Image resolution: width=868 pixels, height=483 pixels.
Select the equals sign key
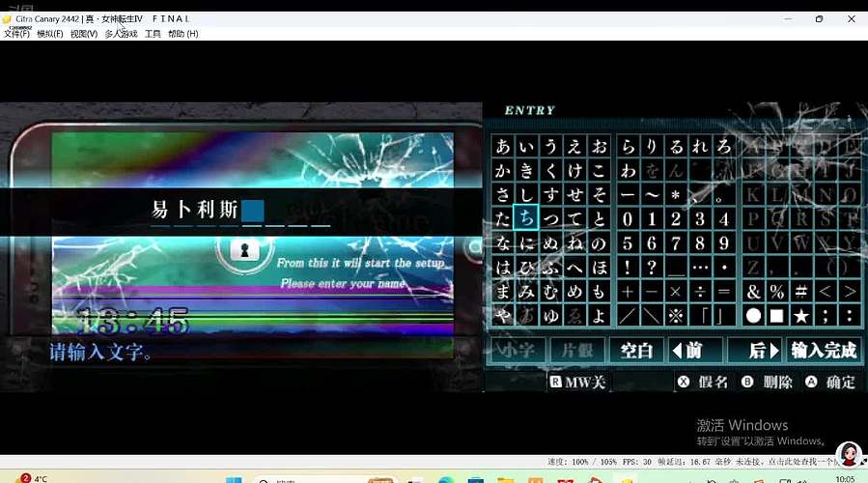point(724,292)
